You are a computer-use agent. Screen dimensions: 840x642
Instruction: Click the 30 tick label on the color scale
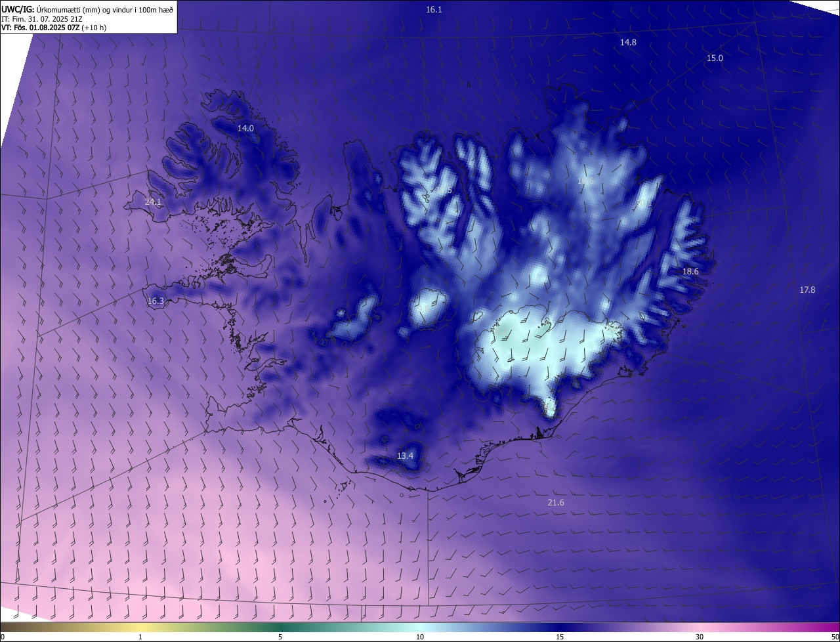coord(700,637)
